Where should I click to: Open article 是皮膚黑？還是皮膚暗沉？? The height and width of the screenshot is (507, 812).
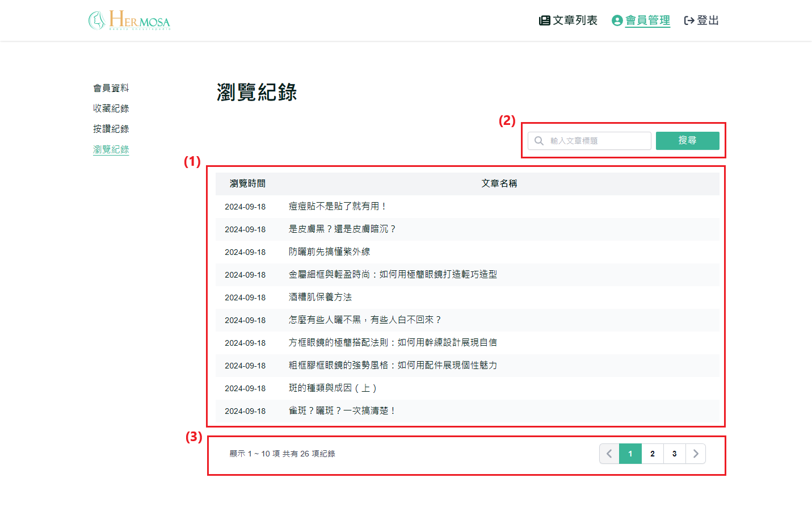[x=343, y=229]
